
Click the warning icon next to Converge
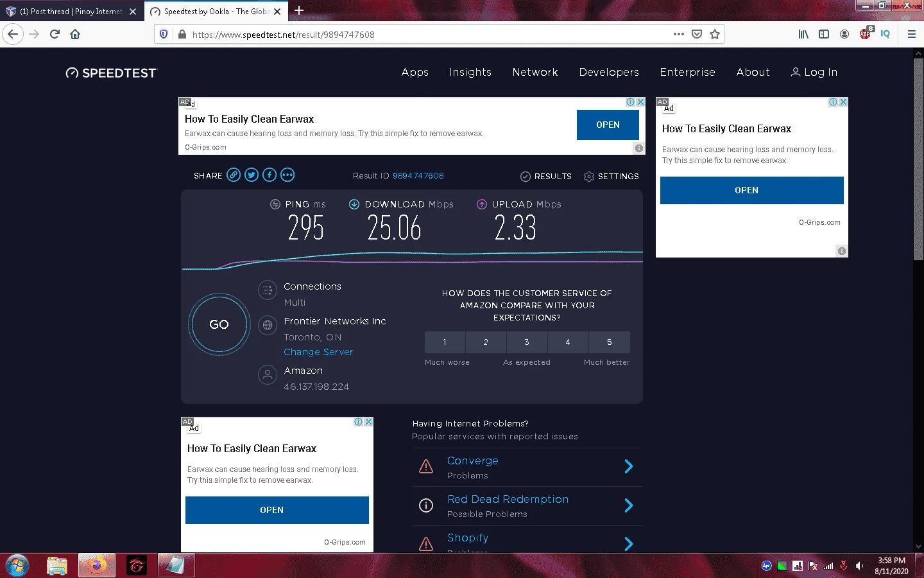point(426,467)
